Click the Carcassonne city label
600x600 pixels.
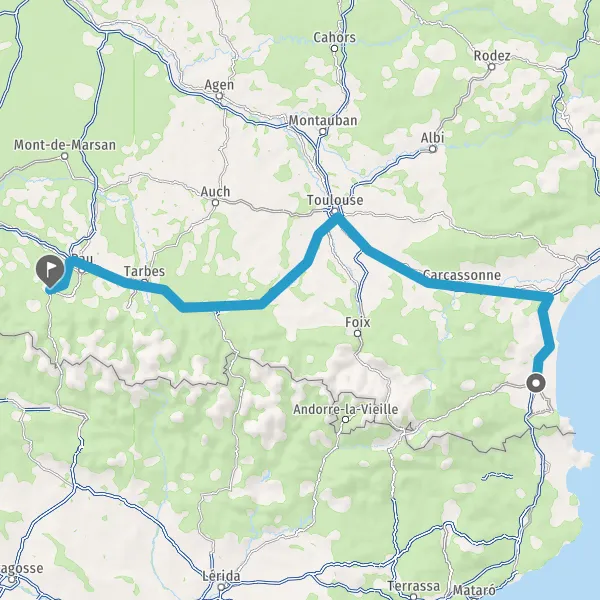(462, 275)
